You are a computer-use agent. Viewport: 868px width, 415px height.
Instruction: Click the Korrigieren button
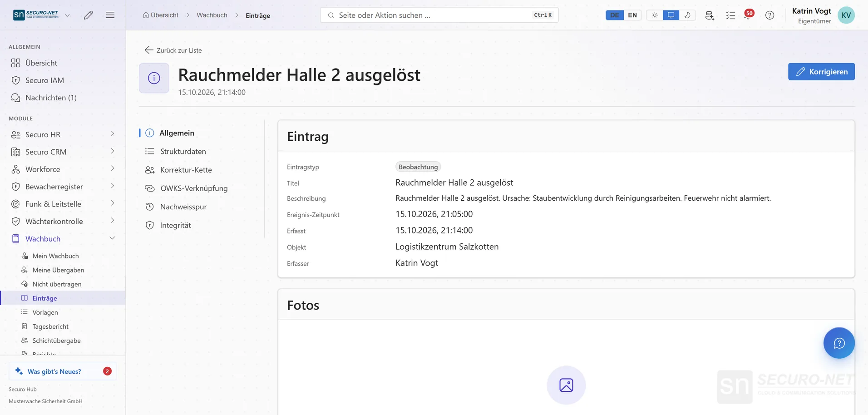point(821,72)
